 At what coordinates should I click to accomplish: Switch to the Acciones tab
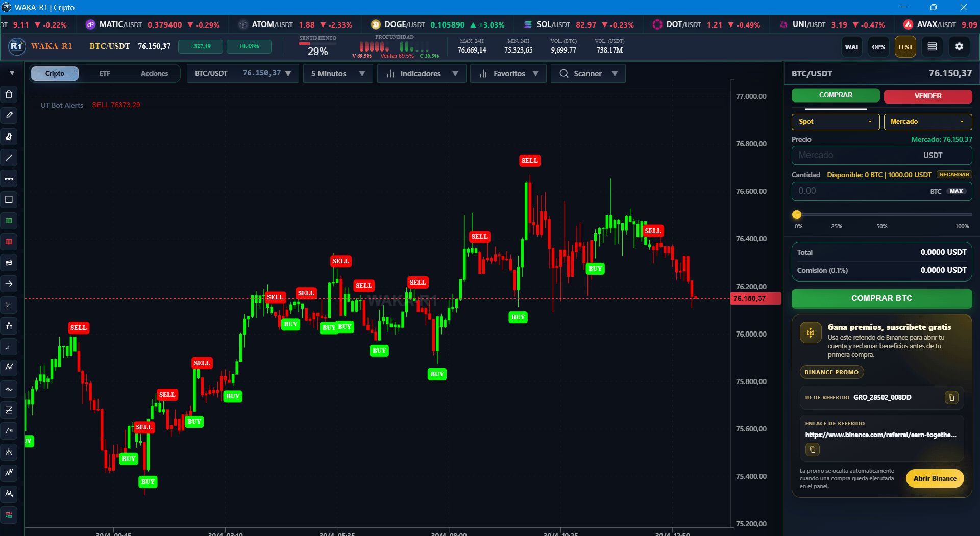point(154,73)
